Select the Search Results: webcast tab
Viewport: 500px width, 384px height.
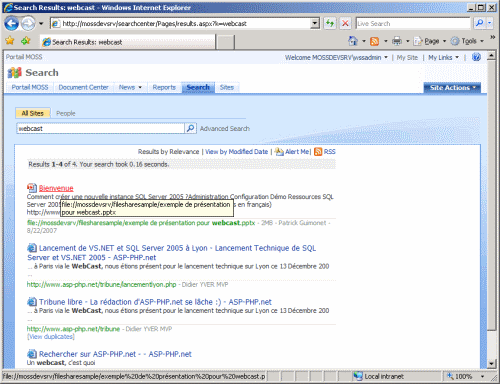pos(127,42)
